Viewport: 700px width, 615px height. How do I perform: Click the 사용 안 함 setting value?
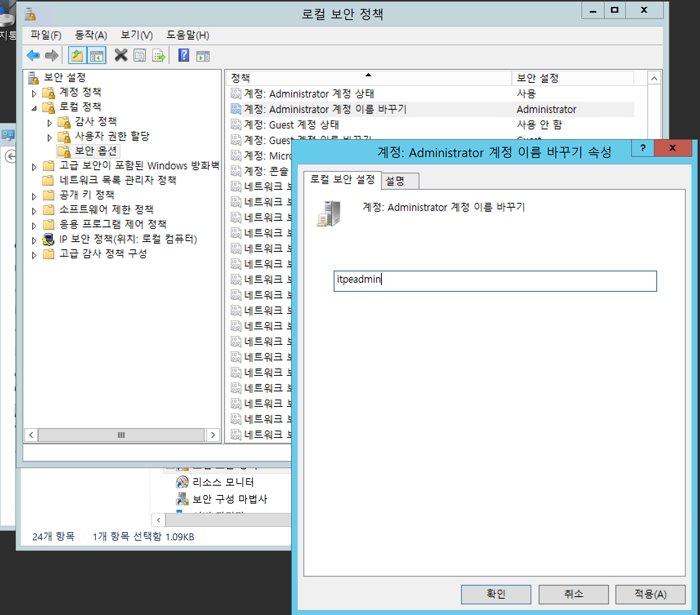tap(539, 125)
